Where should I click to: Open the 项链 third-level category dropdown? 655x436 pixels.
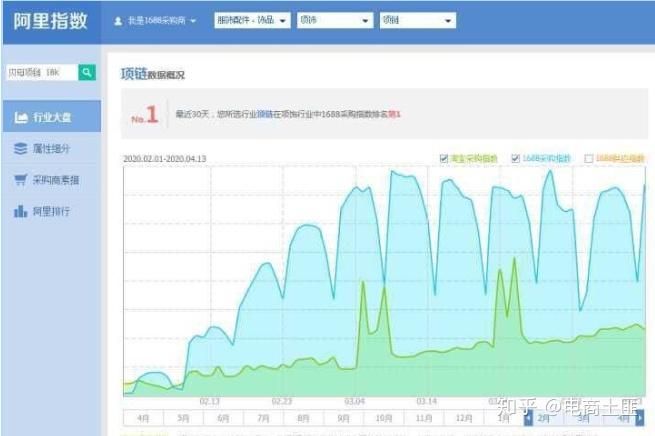pyautogui.click(x=418, y=20)
